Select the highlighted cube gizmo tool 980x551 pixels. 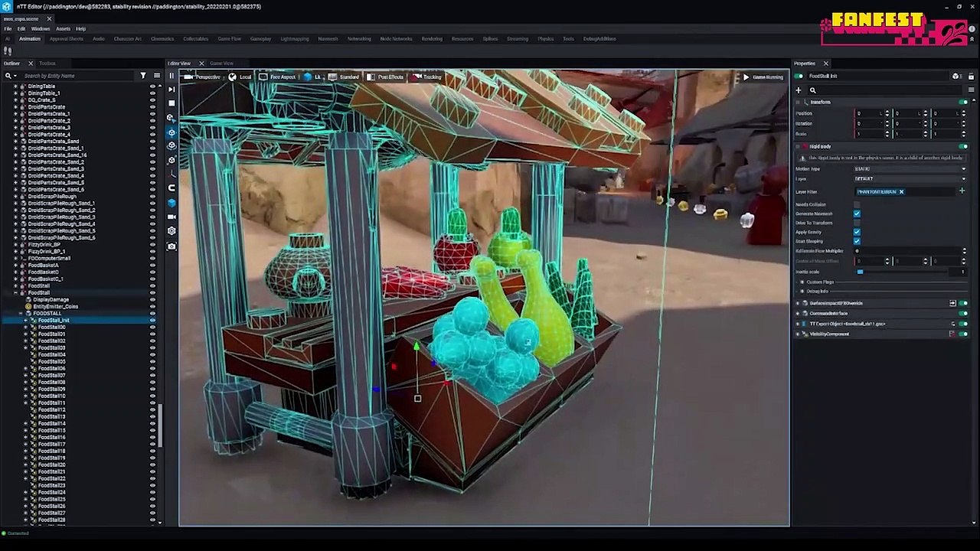[171, 132]
